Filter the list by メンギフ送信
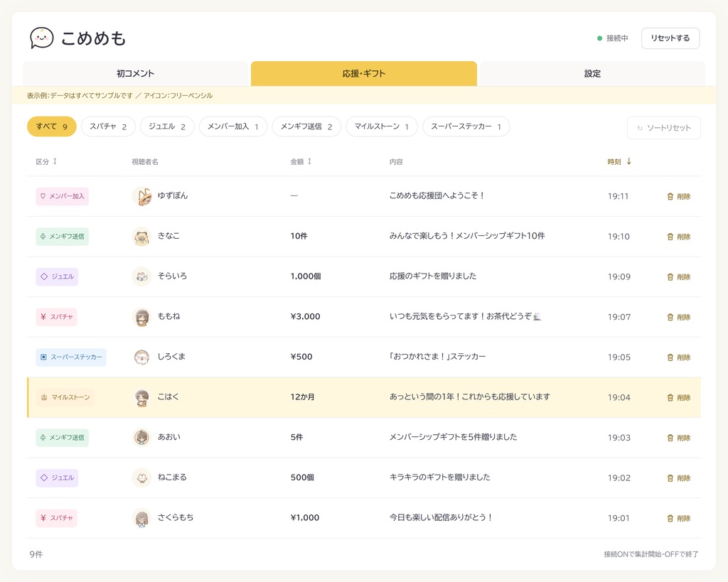 pos(306,126)
